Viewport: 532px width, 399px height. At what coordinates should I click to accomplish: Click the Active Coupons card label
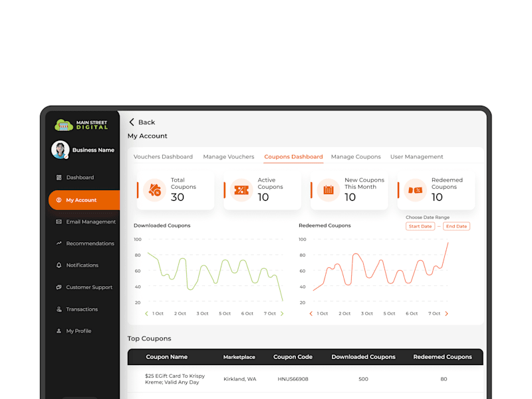tap(270, 184)
